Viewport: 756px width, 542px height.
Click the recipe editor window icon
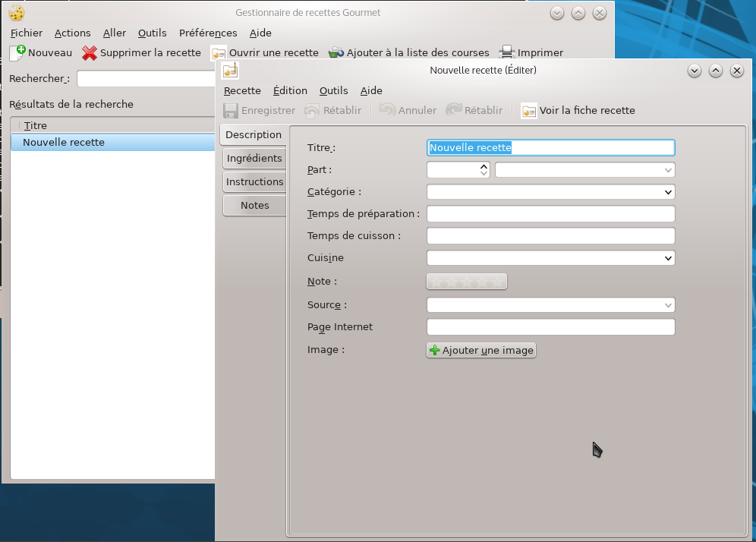[x=230, y=71]
